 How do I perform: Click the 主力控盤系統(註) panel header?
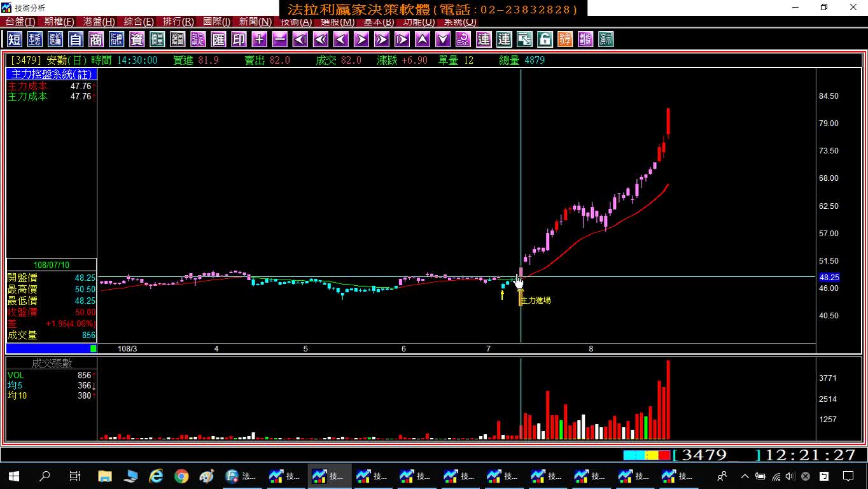pyautogui.click(x=52, y=74)
